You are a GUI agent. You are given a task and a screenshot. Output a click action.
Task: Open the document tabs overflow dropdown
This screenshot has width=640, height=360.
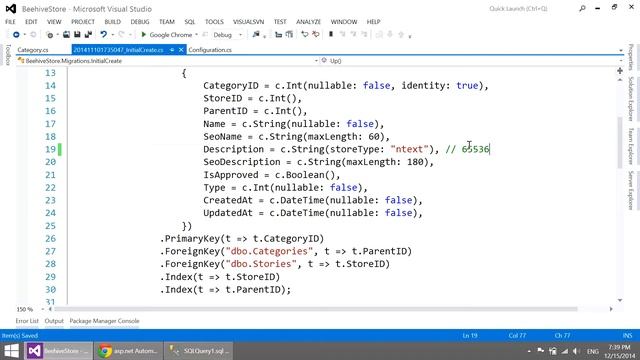[x=621, y=51]
